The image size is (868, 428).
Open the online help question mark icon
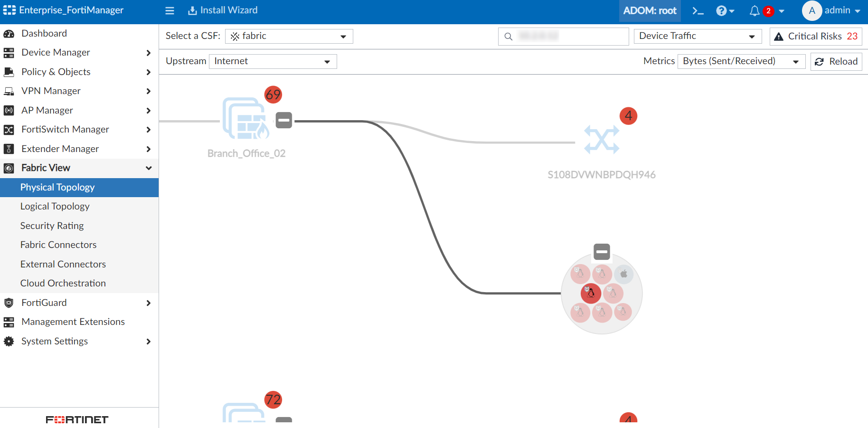click(722, 10)
